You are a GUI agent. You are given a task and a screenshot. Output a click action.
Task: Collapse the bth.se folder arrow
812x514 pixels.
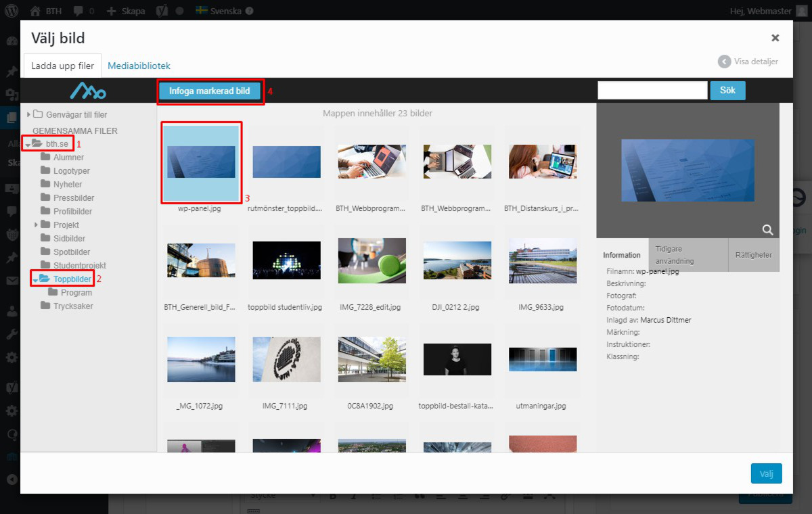coord(28,144)
